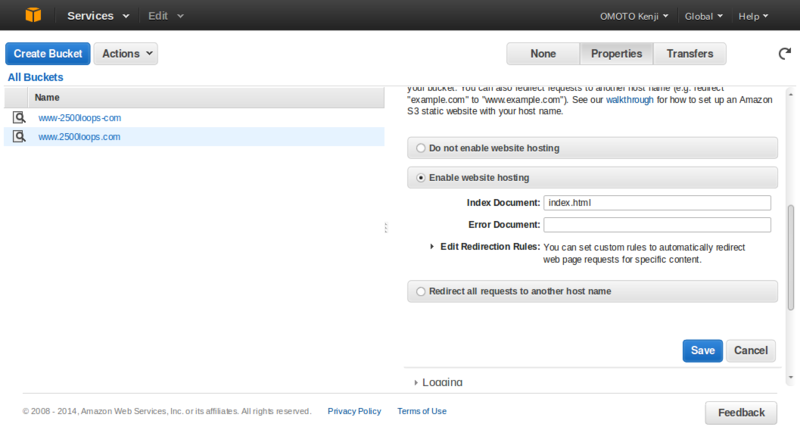Select Redirect all requests to another host name

click(420, 291)
